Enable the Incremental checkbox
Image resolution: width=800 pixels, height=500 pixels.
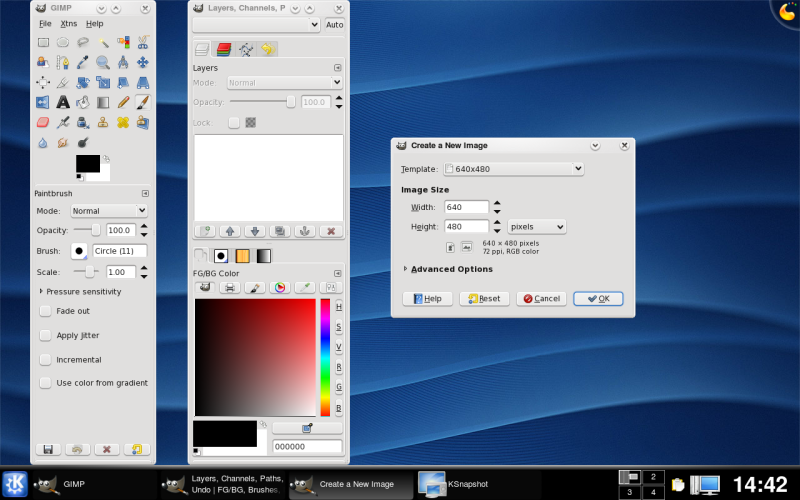click(45, 360)
